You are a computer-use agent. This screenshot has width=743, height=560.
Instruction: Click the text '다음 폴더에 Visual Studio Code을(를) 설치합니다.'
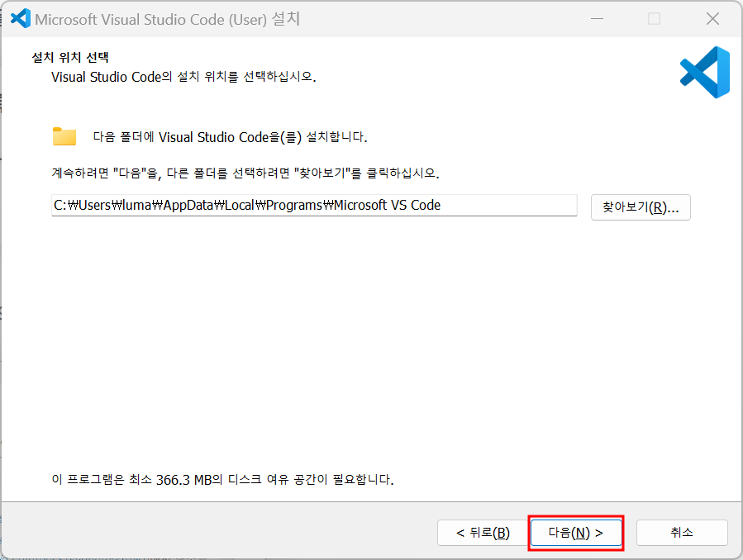click(x=230, y=137)
